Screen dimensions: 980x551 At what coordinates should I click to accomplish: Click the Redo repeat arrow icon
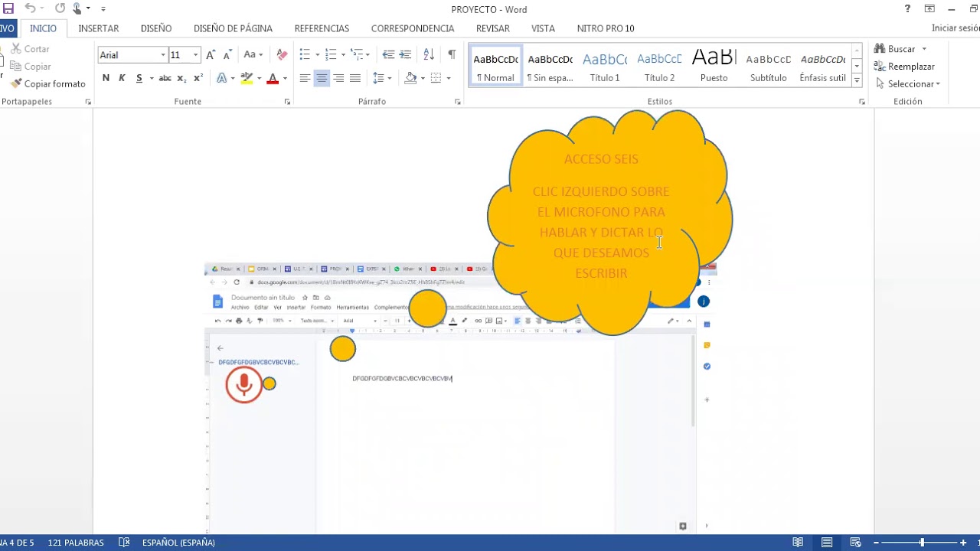click(60, 8)
